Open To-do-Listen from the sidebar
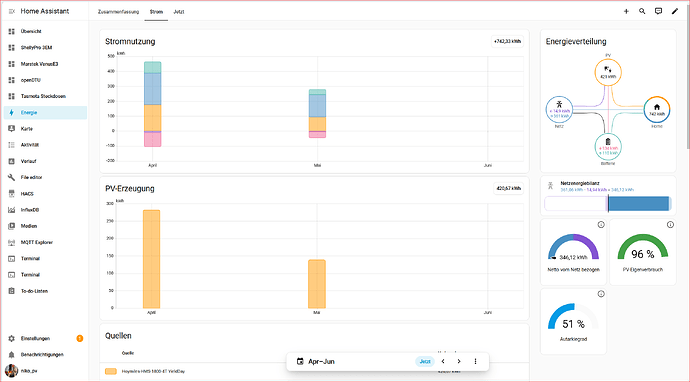This screenshot has width=690, height=382. pos(45,291)
